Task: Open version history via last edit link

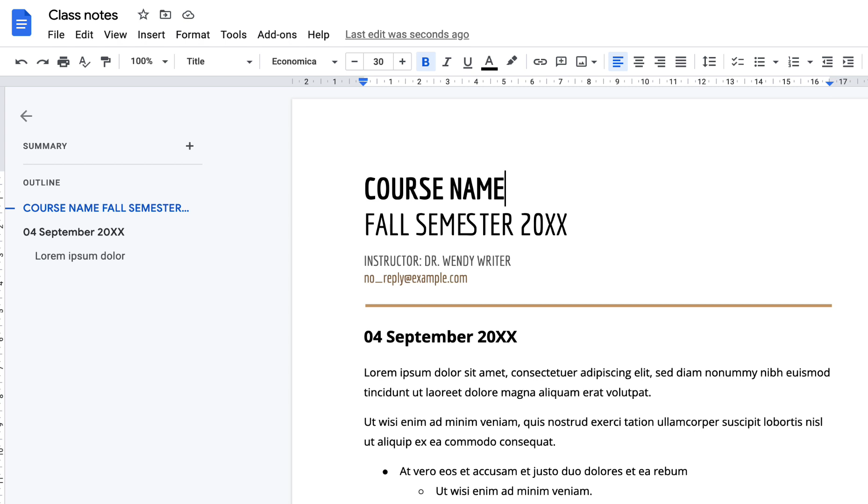Action: [x=407, y=35]
